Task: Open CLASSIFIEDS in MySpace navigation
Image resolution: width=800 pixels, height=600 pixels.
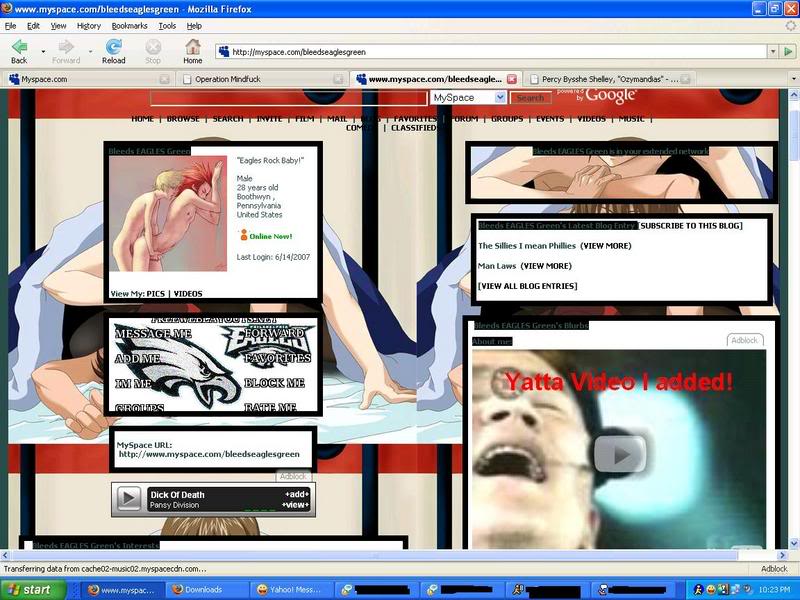Action: click(x=414, y=128)
